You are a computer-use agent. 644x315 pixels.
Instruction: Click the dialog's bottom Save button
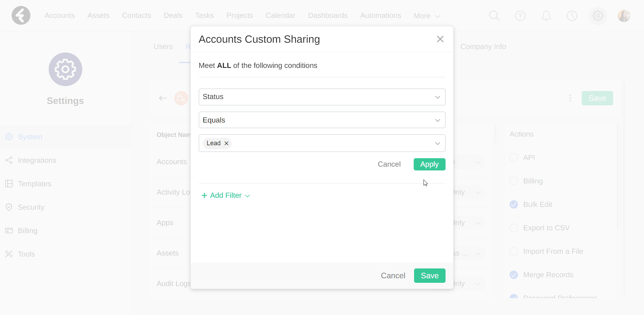(430, 275)
